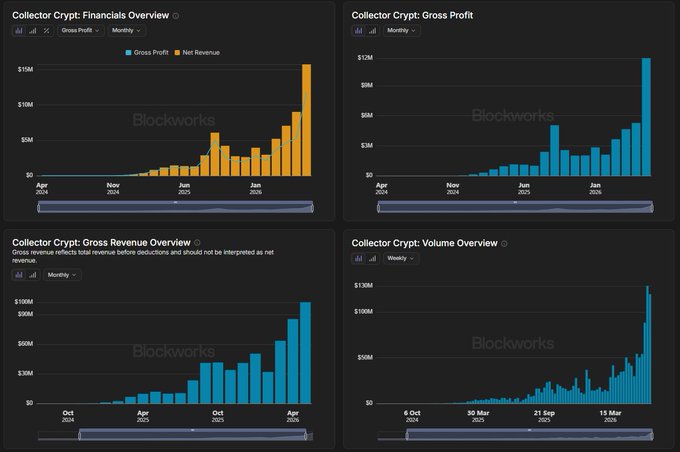The image size is (680, 452).
Task: Click the 30 Mar 2025 date label
Action: [x=478, y=416]
